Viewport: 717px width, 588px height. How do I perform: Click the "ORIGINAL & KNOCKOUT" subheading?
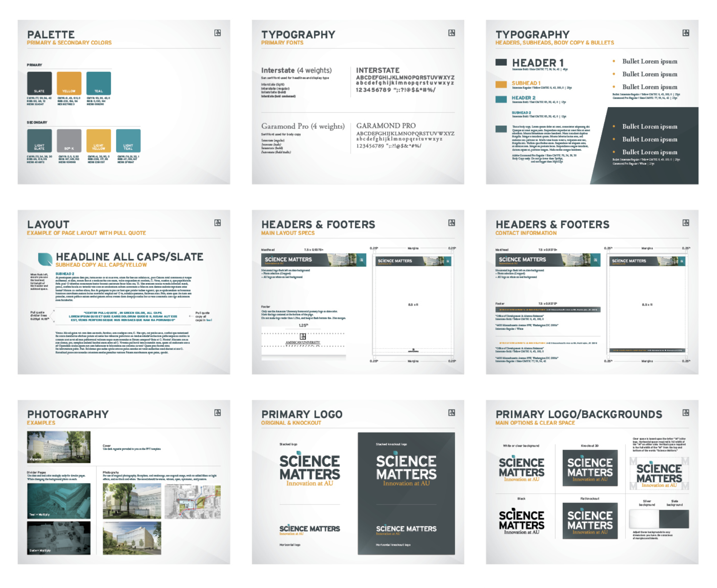tap(291, 423)
